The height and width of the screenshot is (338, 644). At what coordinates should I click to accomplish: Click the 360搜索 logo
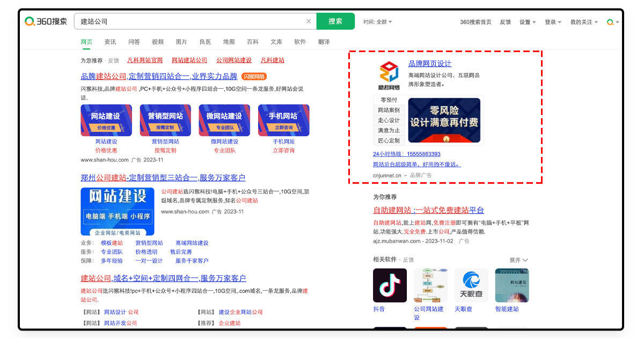click(x=46, y=21)
